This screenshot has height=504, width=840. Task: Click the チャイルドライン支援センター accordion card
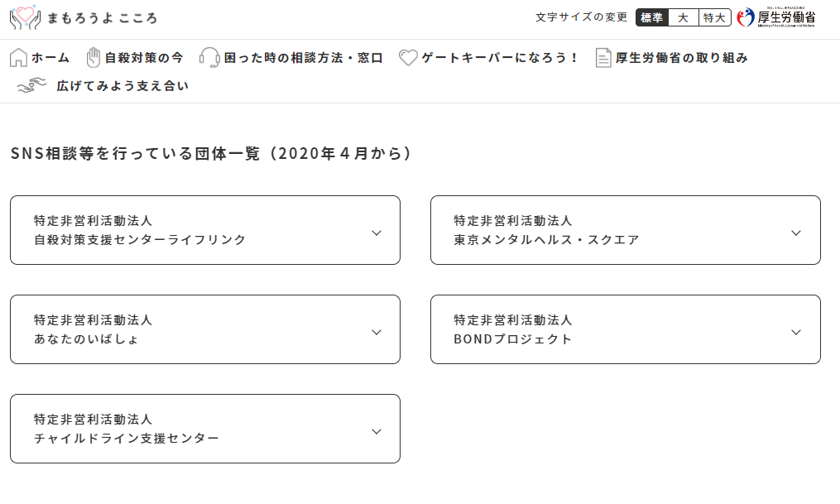tap(204, 429)
